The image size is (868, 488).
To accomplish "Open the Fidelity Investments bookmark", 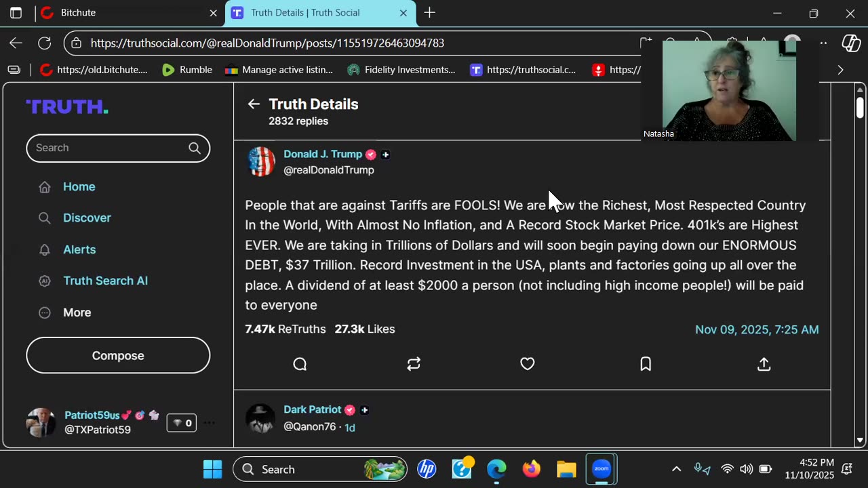I will point(401,70).
